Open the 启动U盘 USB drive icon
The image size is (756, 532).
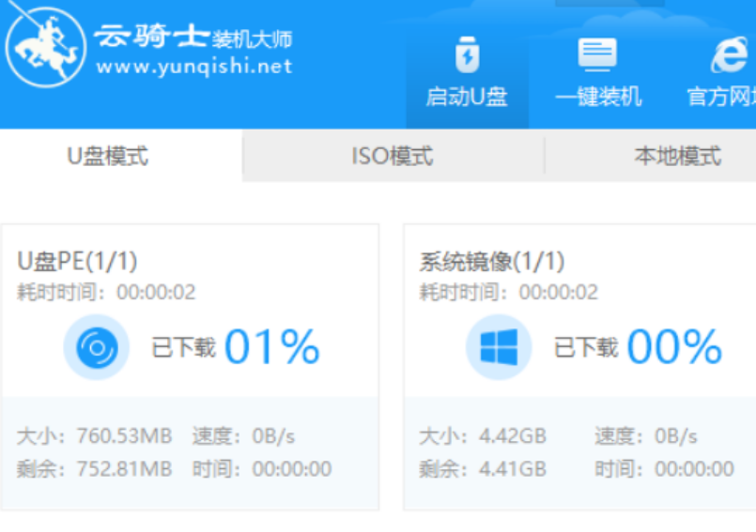point(467,55)
